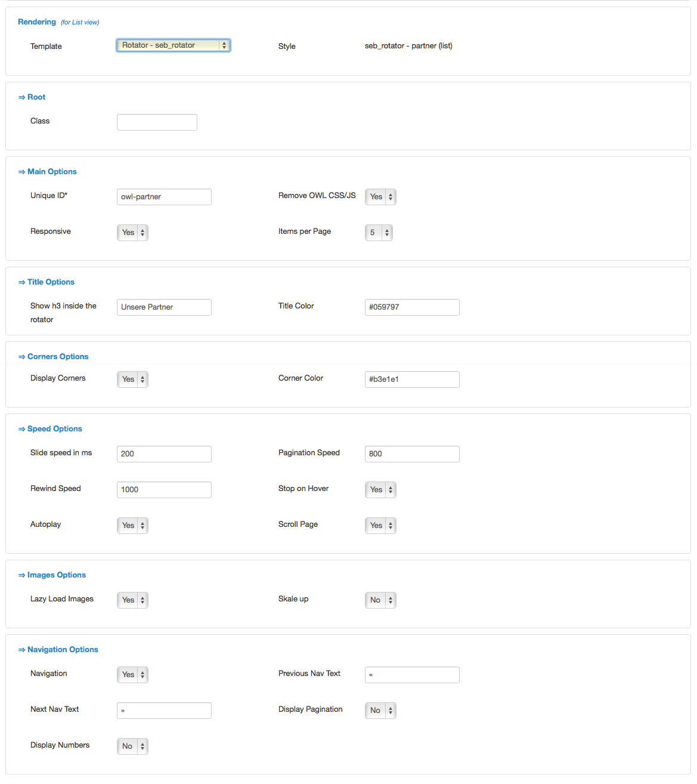Screen dimensions: 697x784
Task: Click the Stop on Hover label
Action: 303,489
